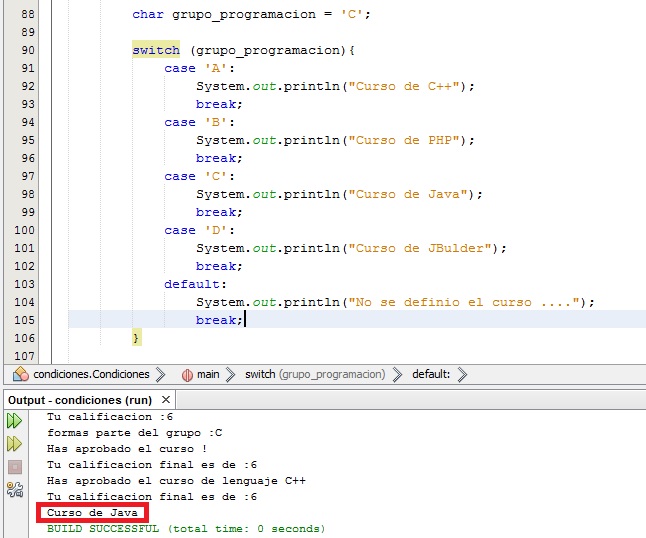Click the class icon beside condiciones.Condiciones

tap(22, 375)
